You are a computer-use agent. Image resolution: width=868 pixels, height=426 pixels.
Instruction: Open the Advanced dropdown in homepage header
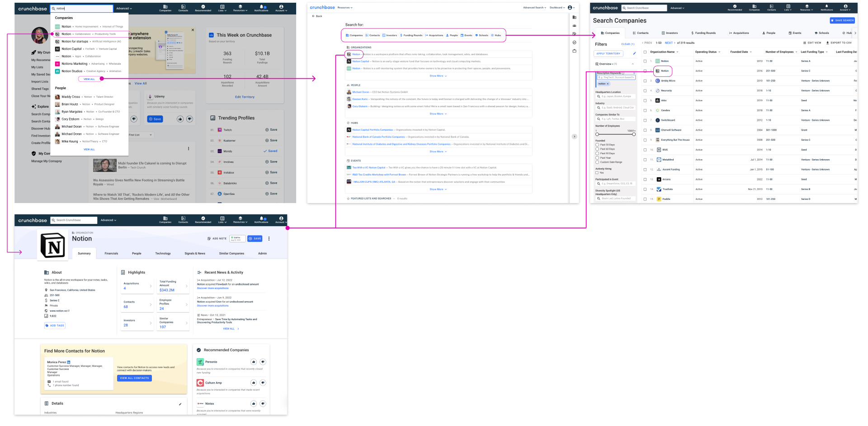[124, 8]
